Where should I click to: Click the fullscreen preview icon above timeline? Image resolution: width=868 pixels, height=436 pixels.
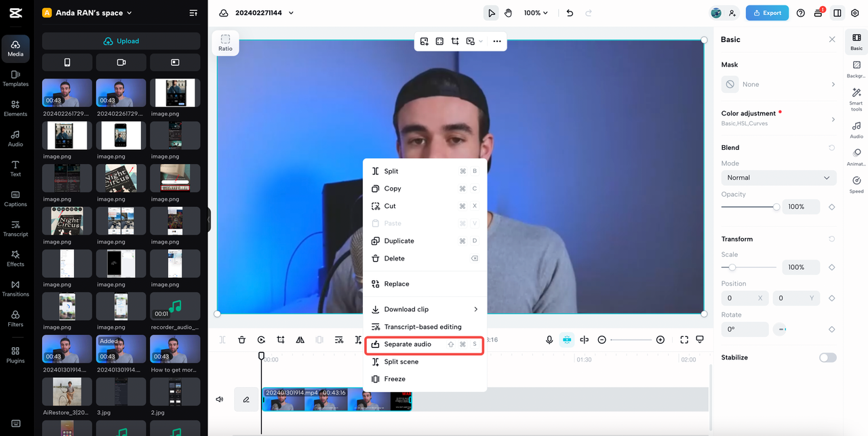[684, 340]
